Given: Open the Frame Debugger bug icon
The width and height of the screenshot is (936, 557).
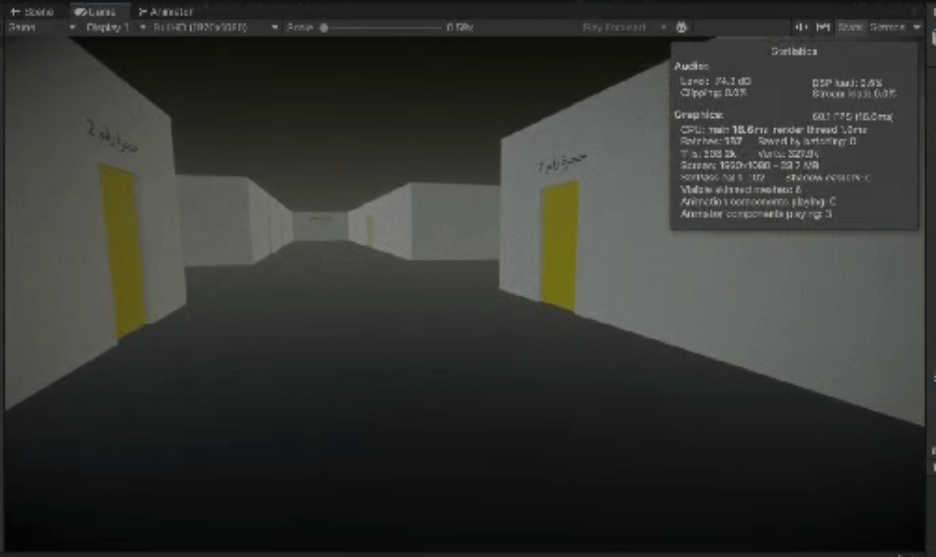Looking at the screenshot, I should (681, 27).
